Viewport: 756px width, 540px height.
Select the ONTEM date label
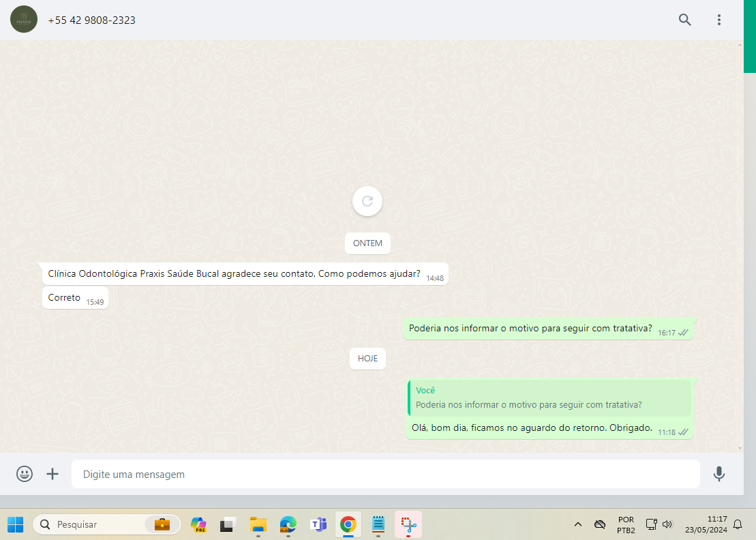point(367,243)
